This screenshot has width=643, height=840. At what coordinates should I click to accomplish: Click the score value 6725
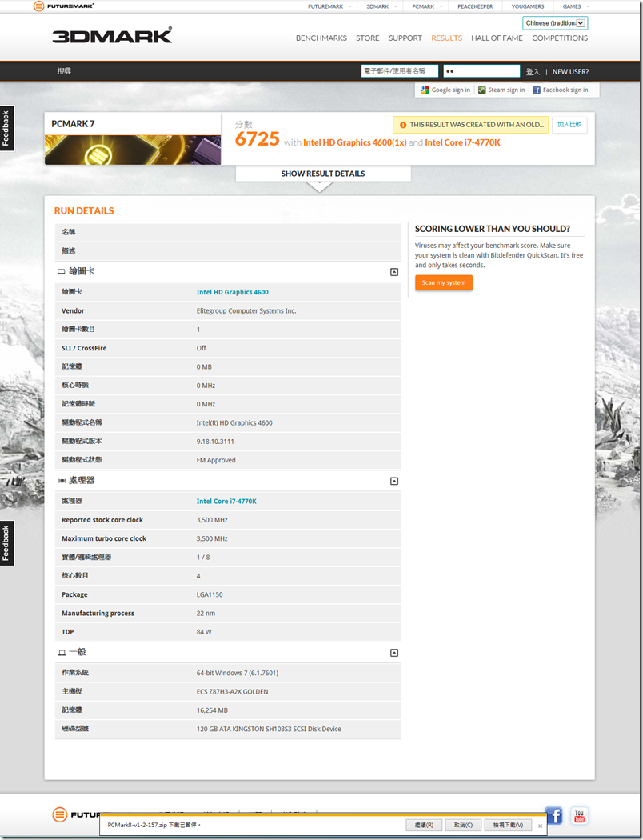(x=257, y=139)
